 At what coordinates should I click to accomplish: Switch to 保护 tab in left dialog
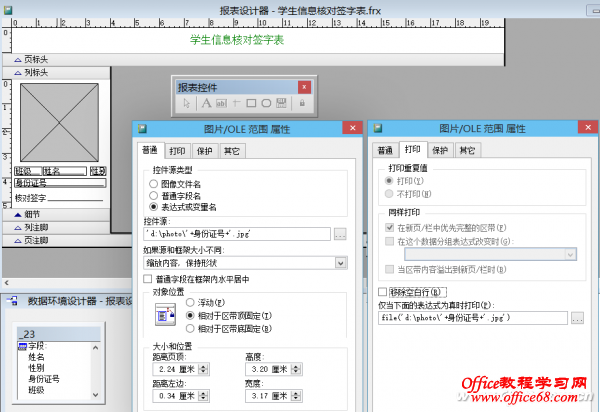pos(205,151)
